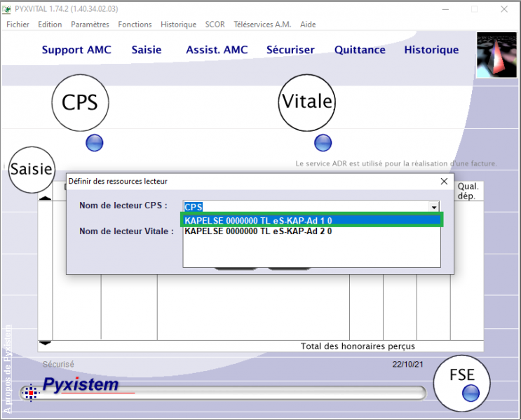The height and width of the screenshot is (420, 521).
Task: Click the PYXVITAL title bar app icon
Action: [6, 9]
